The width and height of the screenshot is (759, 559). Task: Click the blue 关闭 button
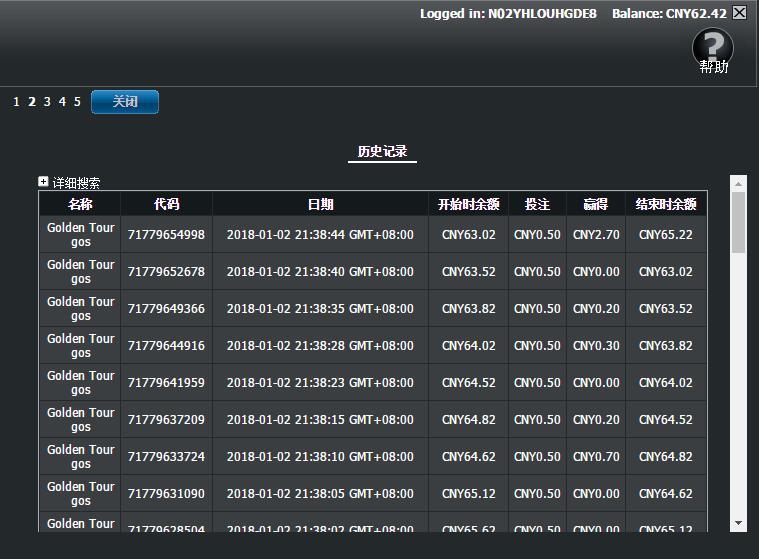click(125, 102)
